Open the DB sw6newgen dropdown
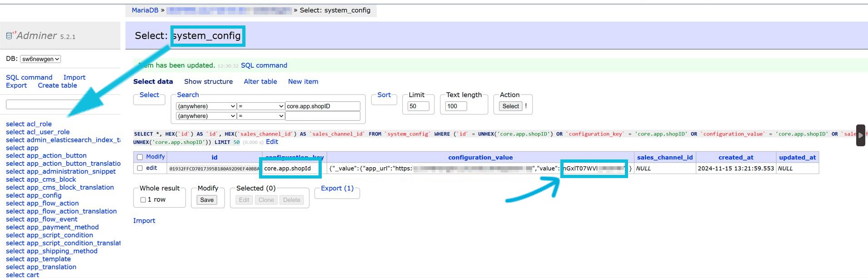The image size is (868, 278). pos(40,59)
